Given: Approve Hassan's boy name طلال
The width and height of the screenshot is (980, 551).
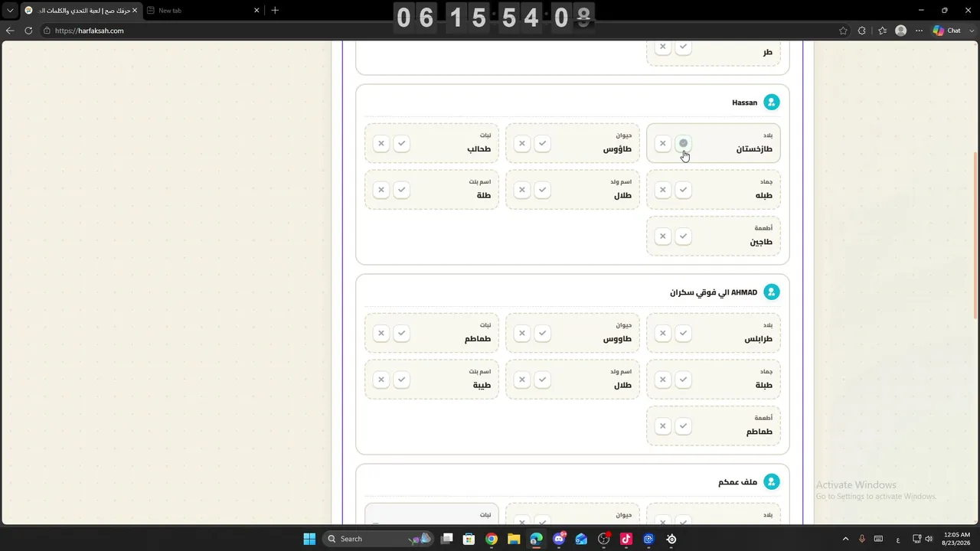Looking at the screenshot, I should 542,190.
